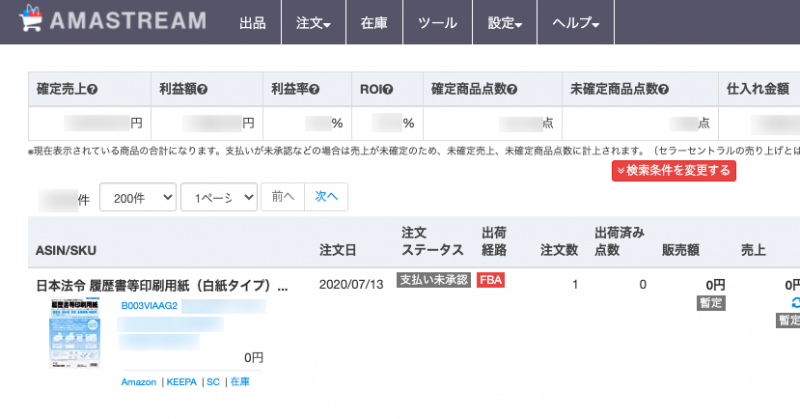
Task: Click the 注文ステータス column header
Action: point(432,241)
